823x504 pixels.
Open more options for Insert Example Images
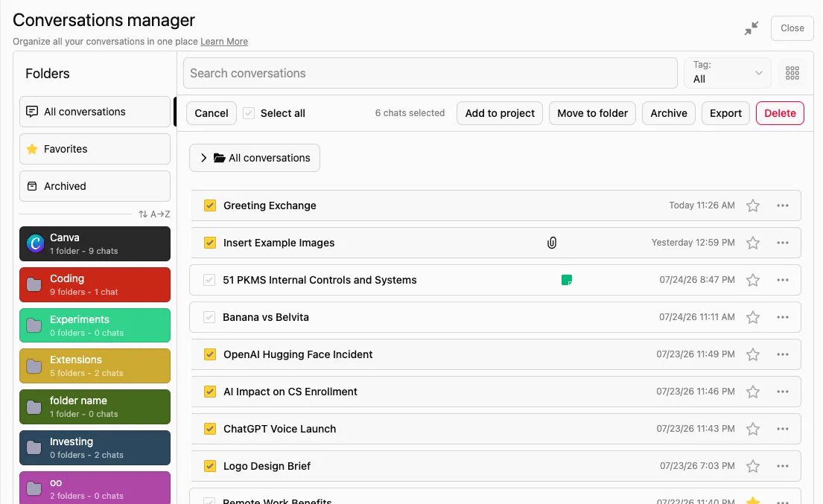[x=783, y=243]
